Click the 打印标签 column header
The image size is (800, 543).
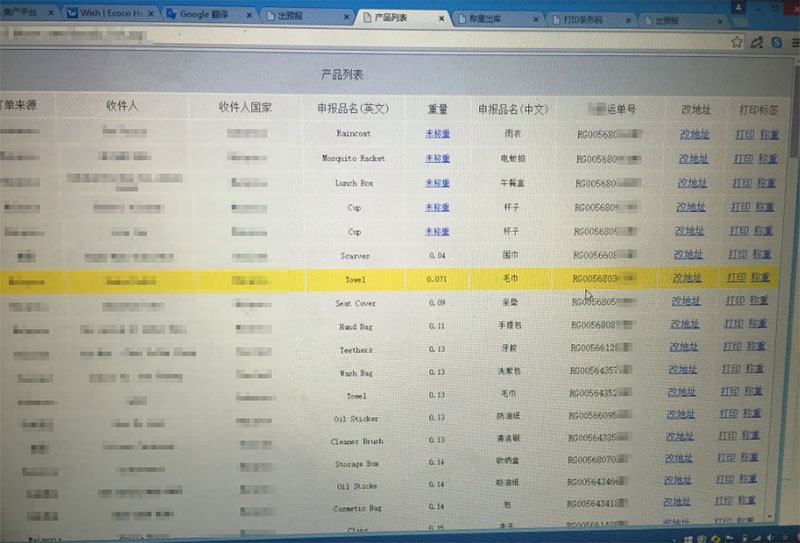tap(759, 110)
